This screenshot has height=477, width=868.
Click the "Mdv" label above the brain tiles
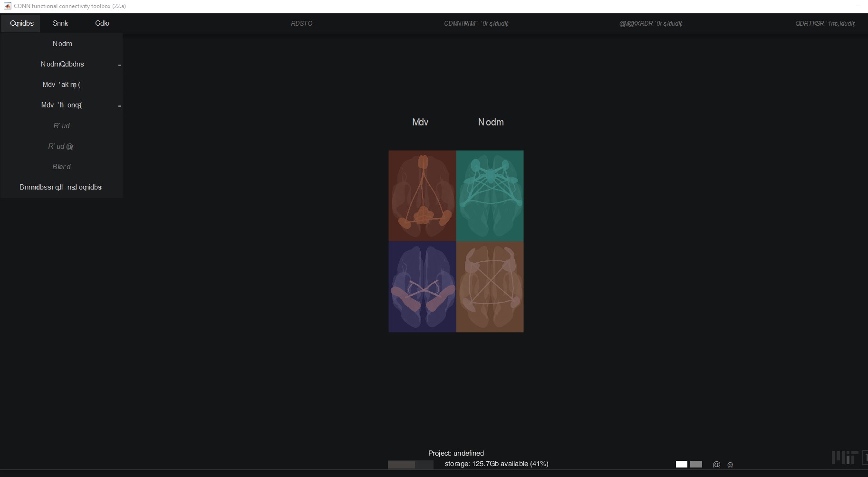click(x=420, y=122)
